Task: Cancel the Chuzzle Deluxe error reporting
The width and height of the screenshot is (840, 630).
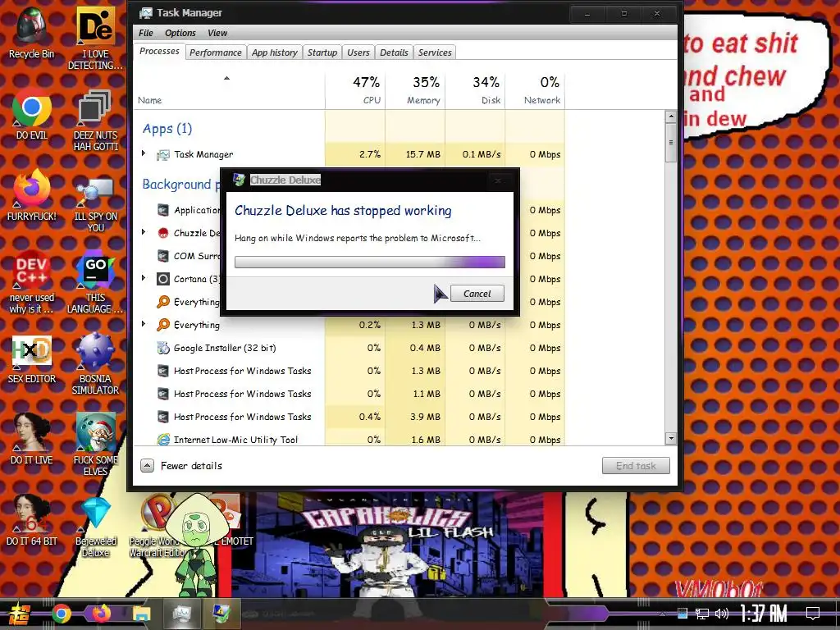Action: [477, 294]
